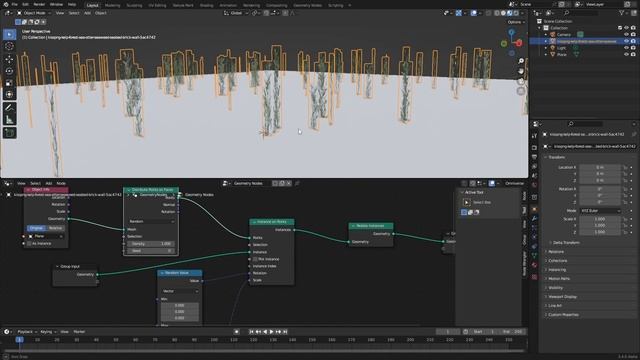The width and height of the screenshot is (640, 360).
Task: Switch to the Modeling workspace tab
Action: [x=112, y=5]
